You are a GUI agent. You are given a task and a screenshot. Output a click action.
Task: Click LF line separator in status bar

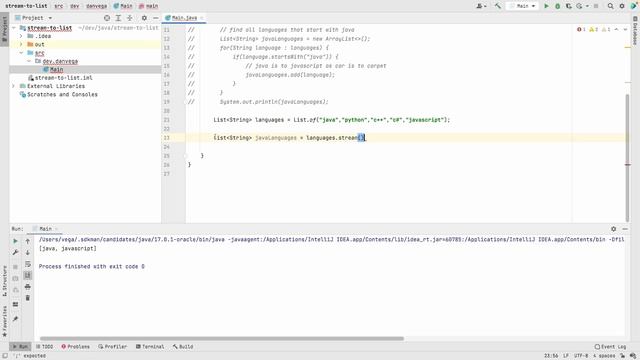pyautogui.click(x=566, y=356)
